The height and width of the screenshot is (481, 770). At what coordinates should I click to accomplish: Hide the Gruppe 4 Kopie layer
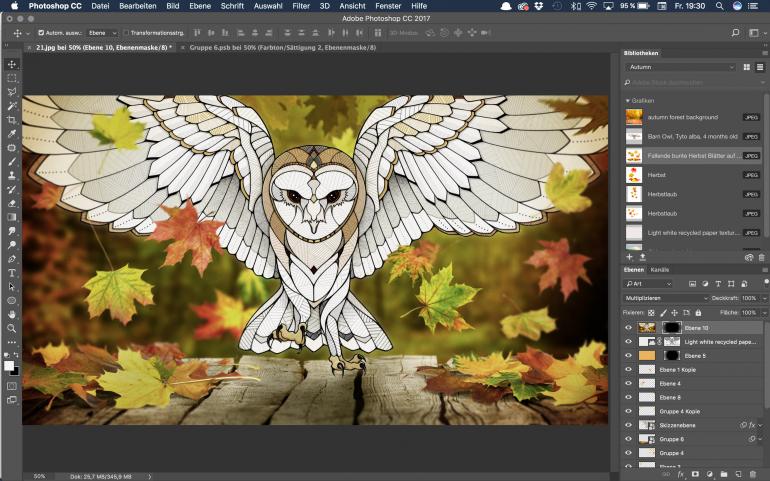point(629,411)
